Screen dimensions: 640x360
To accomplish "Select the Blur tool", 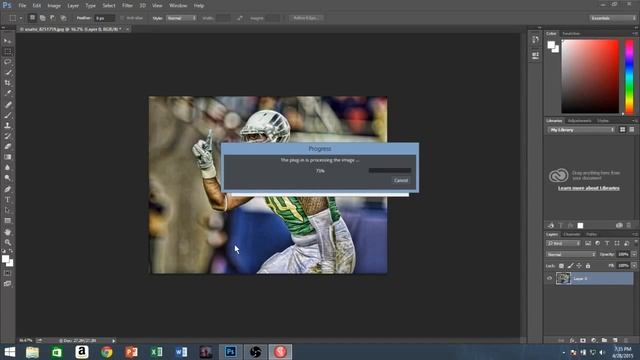I will (7, 168).
